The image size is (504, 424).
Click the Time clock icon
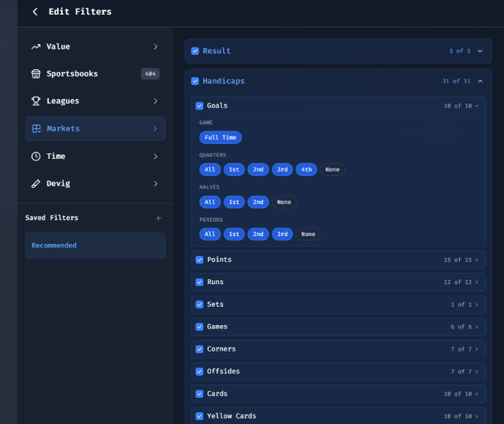coord(35,156)
